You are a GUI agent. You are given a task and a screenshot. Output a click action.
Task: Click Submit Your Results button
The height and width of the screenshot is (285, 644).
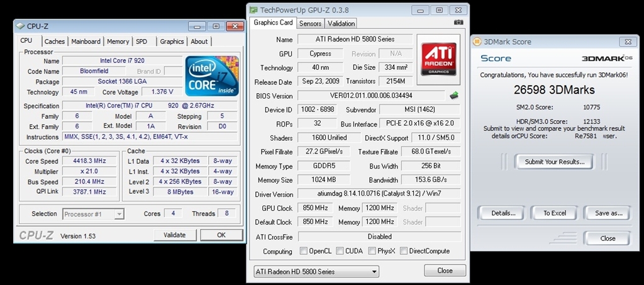coord(555,162)
